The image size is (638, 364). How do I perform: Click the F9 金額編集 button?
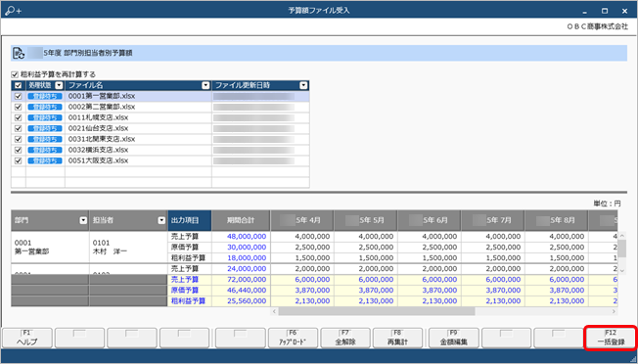pyautogui.click(x=454, y=338)
